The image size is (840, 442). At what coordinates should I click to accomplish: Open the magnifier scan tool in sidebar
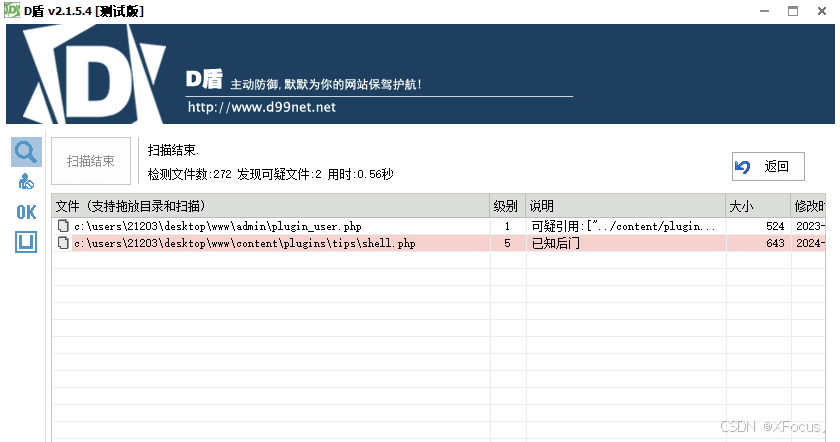coord(26,152)
